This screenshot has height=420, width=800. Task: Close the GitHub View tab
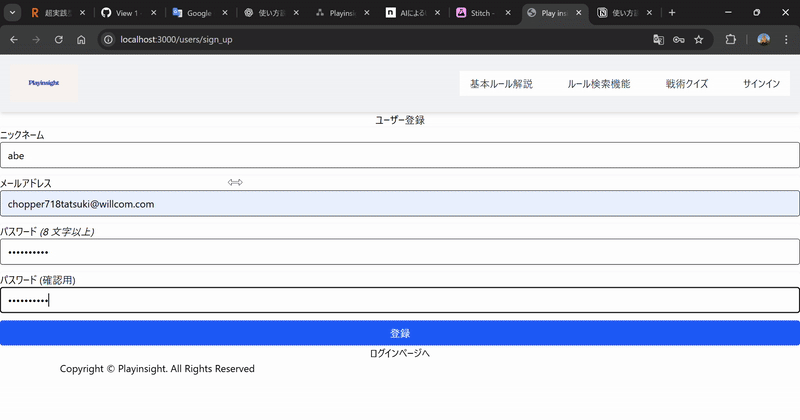coord(154,13)
